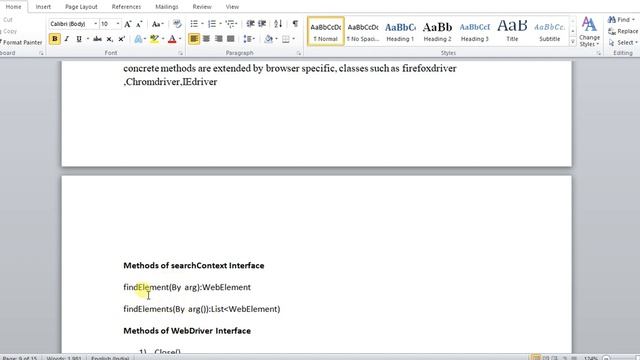Apply Shading fill color
The width and height of the screenshot is (640, 360).
[268, 39]
